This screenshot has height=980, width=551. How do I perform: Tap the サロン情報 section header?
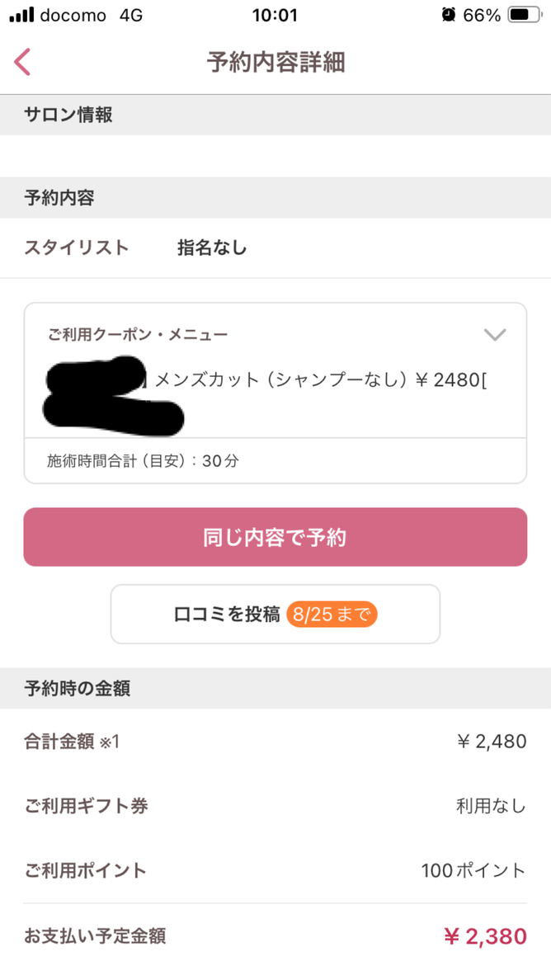tap(68, 115)
